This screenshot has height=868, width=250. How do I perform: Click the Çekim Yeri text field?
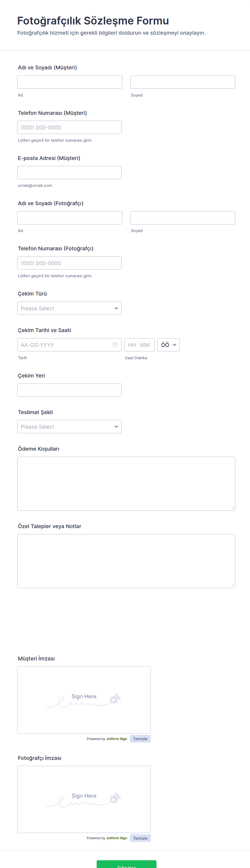(69, 390)
